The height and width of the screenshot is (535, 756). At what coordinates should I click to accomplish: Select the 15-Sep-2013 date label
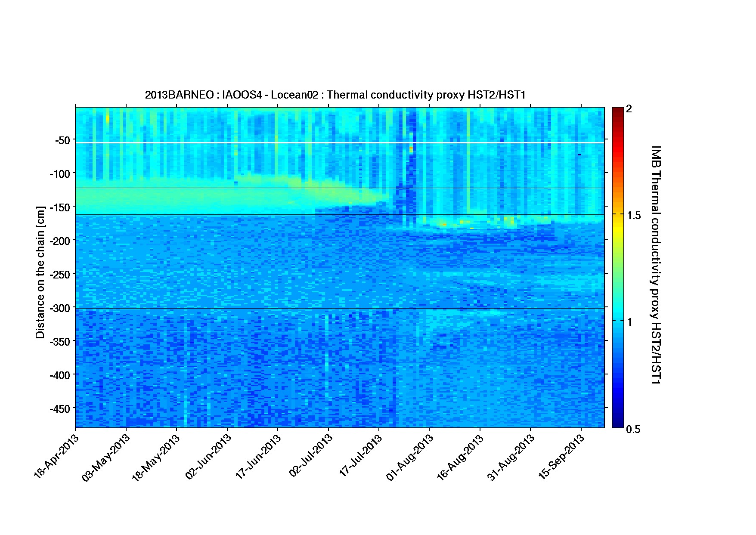pos(563,457)
